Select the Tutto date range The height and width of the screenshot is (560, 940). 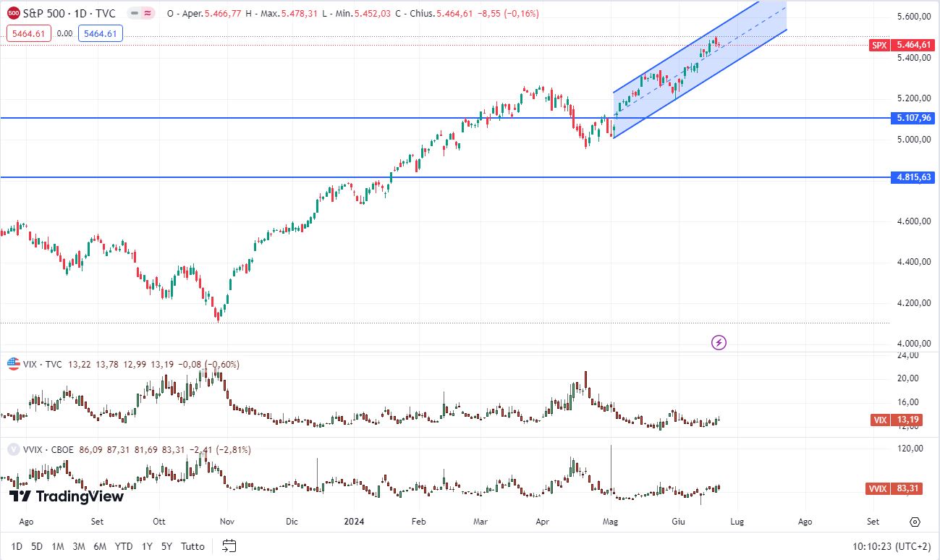pos(192,546)
